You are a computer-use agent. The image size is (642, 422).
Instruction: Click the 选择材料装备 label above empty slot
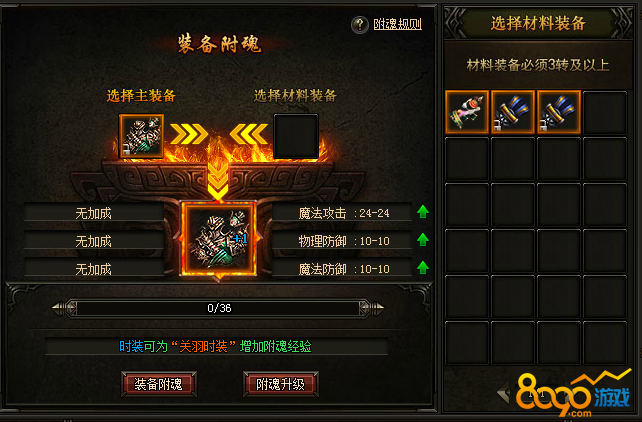click(295, 96)
